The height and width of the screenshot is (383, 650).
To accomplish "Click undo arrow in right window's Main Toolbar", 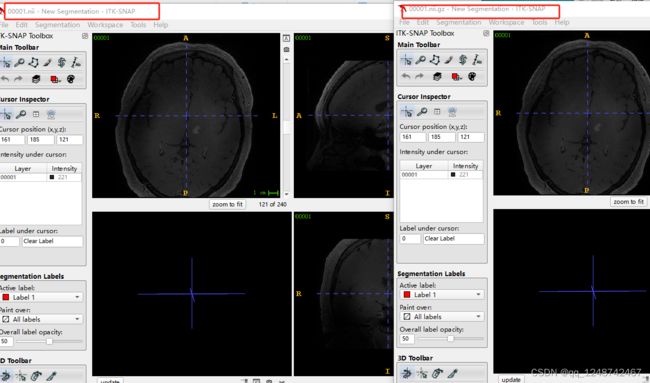I will [x=406, y=76].
